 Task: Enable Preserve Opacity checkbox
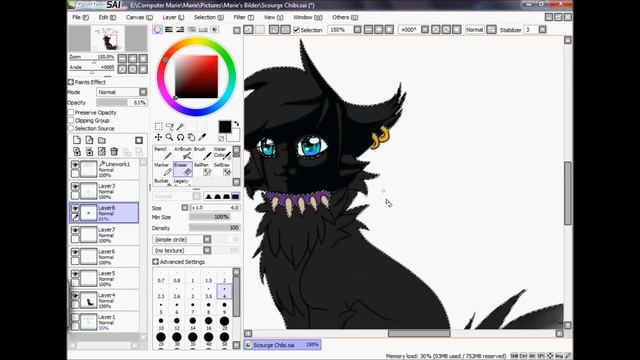pos(71,112)
